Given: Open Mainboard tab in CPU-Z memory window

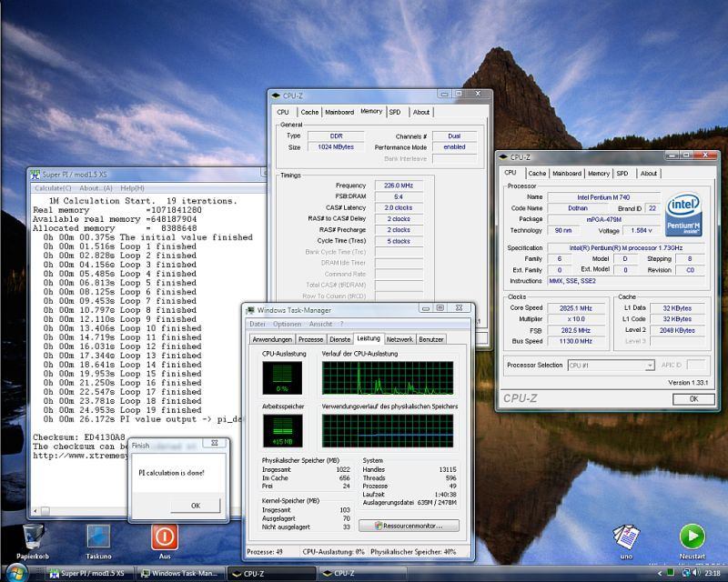Looking at the screenshot, I should tap(339, 112).
